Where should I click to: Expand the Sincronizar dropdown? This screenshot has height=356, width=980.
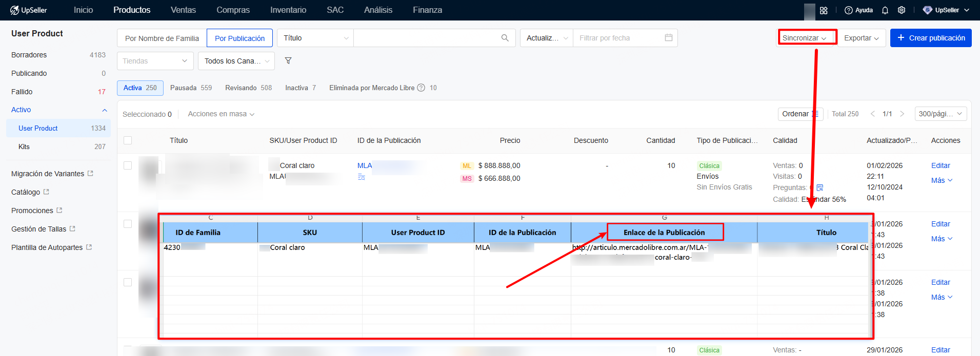click(x=804, y=38)
